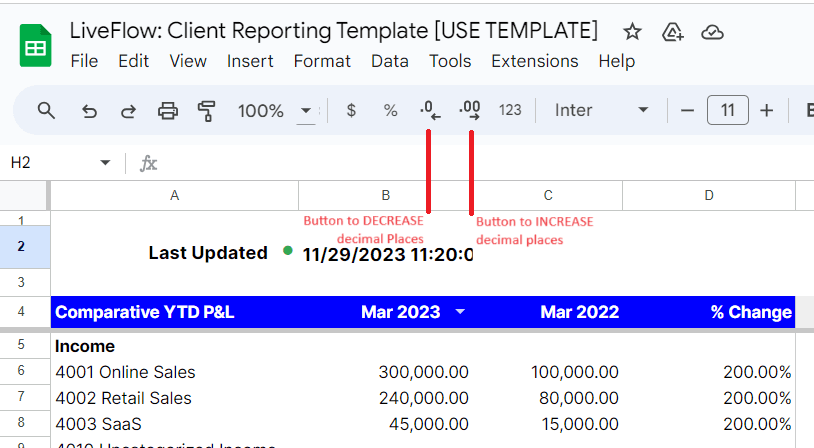This screenshot has height=448, width=814.
Task: Open the name box dropdown arrow
Action: [x=105, y=162]
